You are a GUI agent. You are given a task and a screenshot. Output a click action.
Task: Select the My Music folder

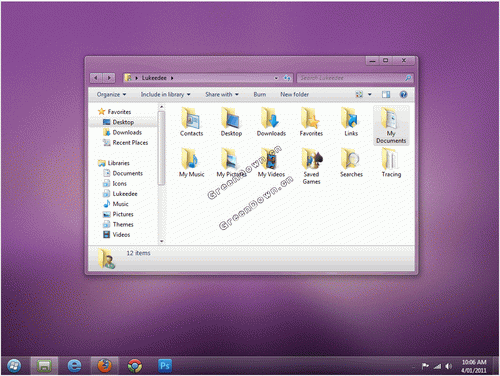pyautogui.click(x=191, y=163)
